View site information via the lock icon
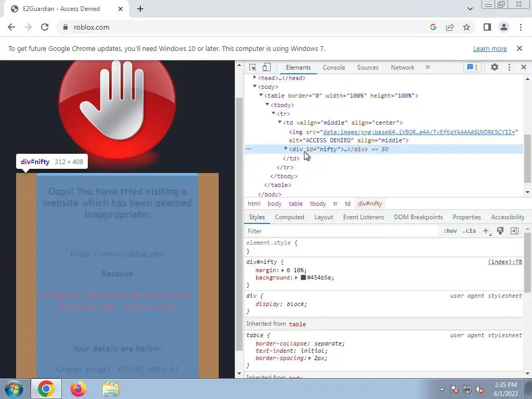 point(65,27)
